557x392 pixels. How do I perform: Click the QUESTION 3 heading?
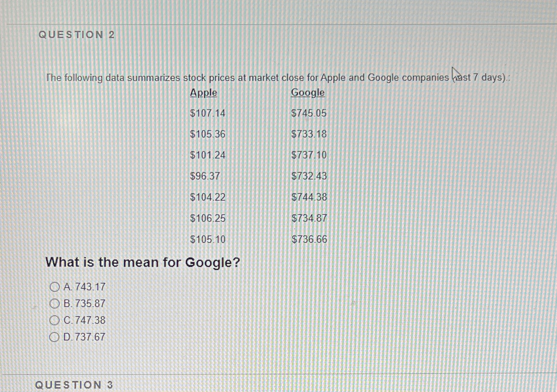74,385
